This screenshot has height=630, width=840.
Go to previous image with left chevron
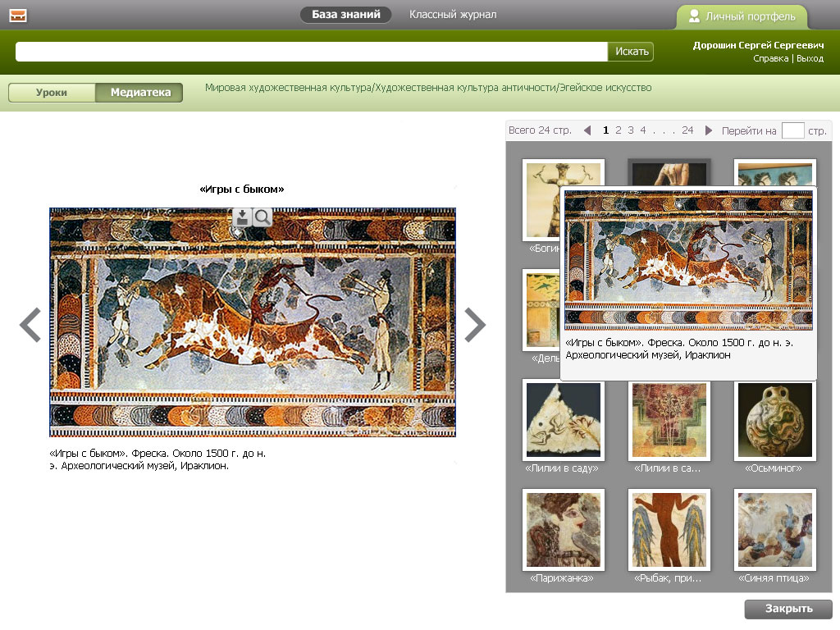click(30, 325)
